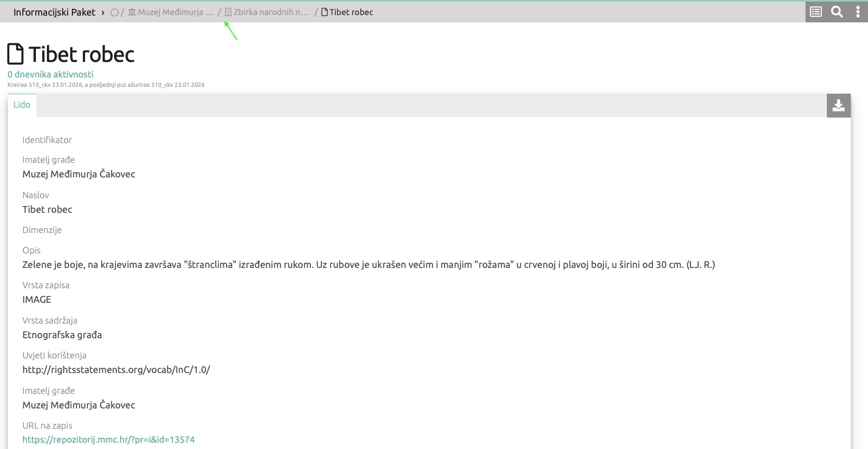Select Tibet robec breadcrumb item

pos(347,12)
